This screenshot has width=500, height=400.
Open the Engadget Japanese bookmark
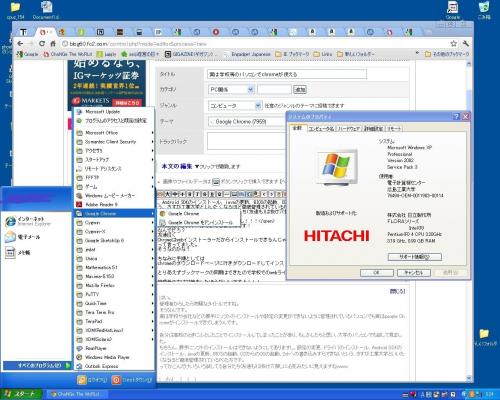click(247, 54)
